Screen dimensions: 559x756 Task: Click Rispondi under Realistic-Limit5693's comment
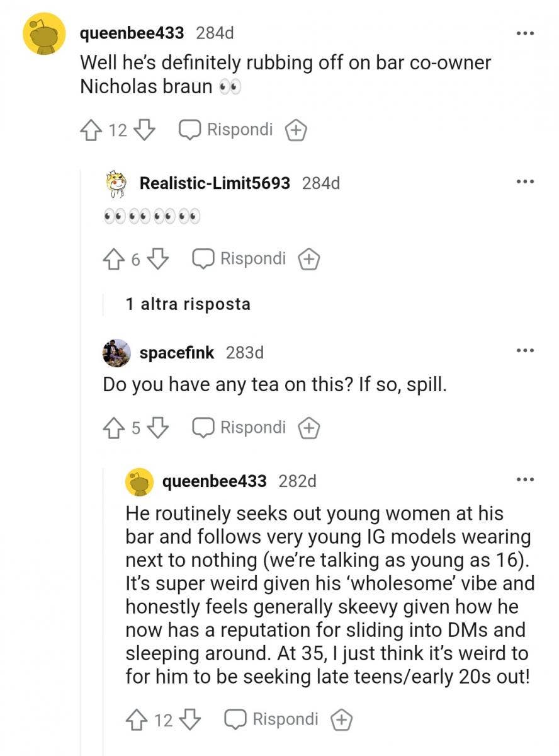click(239, 259)
